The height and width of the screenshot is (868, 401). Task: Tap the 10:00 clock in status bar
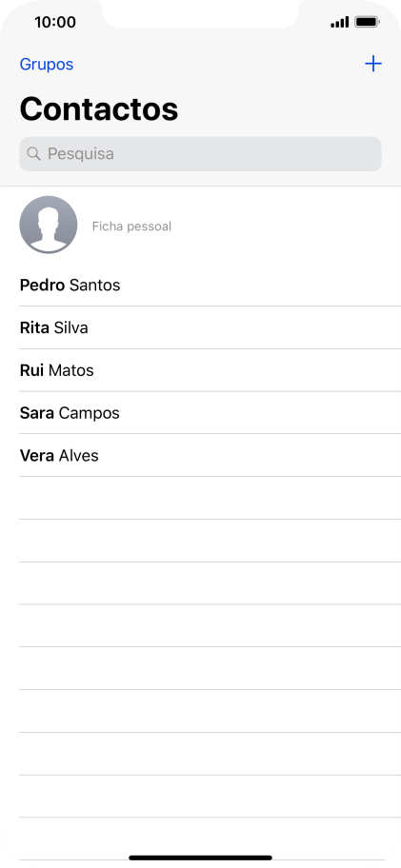pos(55,22)
